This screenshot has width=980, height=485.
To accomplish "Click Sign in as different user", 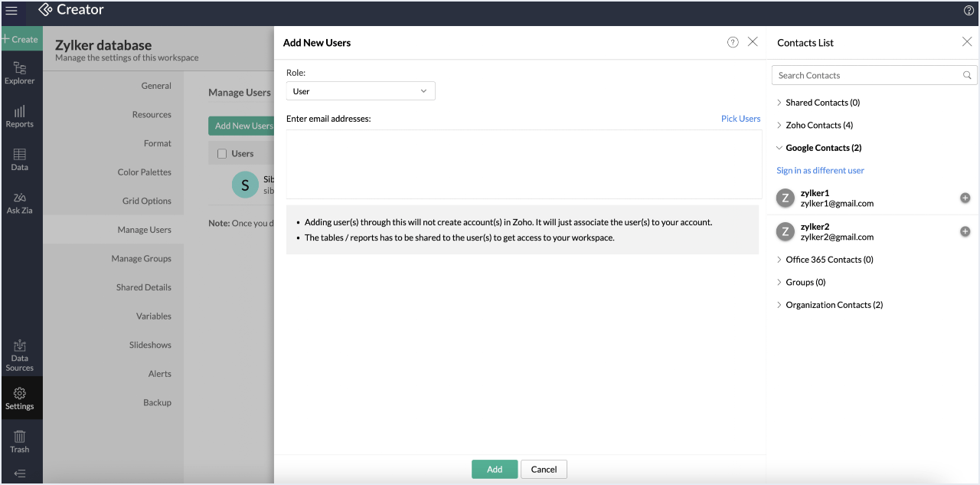I will click(x=820, y=170).
